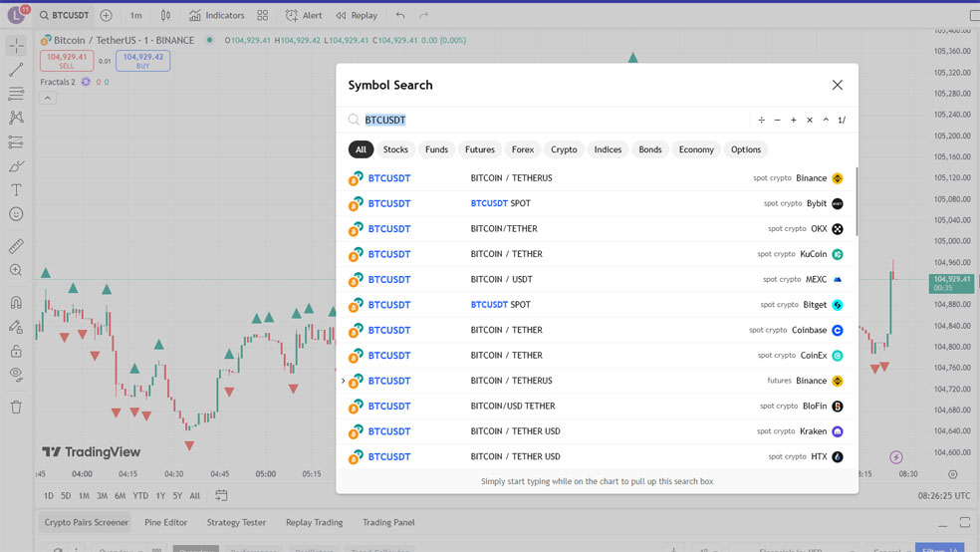Choose BTCUSDT spot on Coinbase
This screenshot has height=552, width=980.
(x=597, y=330)
